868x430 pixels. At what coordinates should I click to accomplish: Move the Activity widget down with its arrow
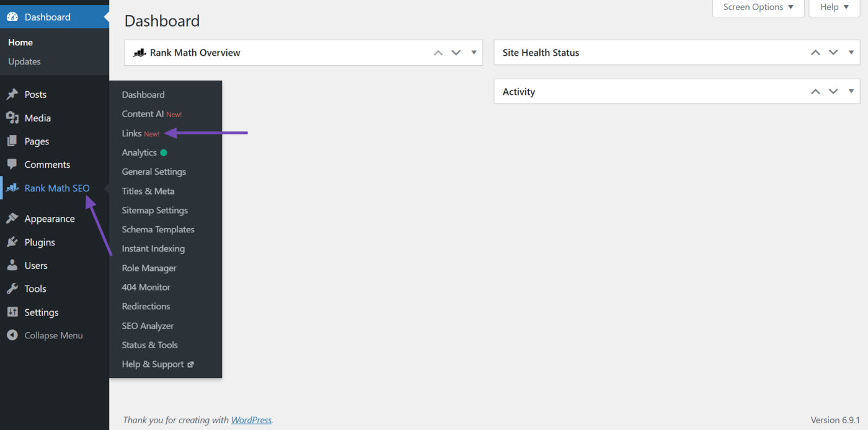833,91
